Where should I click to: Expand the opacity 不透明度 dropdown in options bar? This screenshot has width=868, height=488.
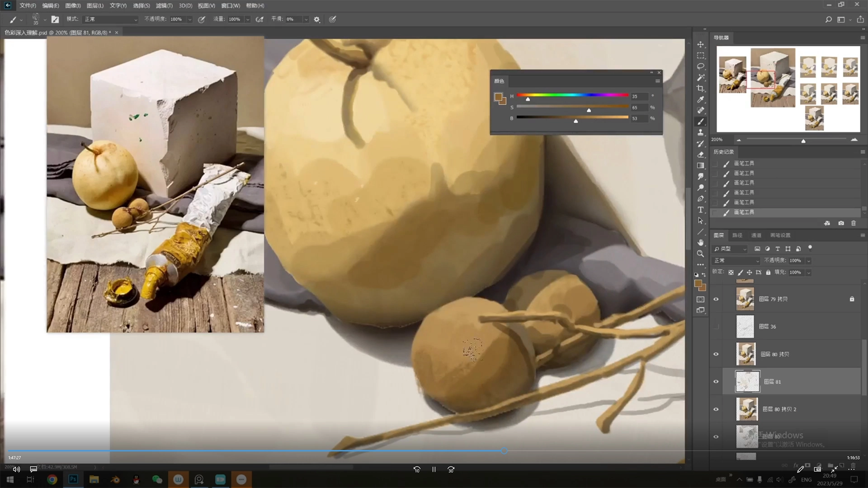click(x=189, y=19)
